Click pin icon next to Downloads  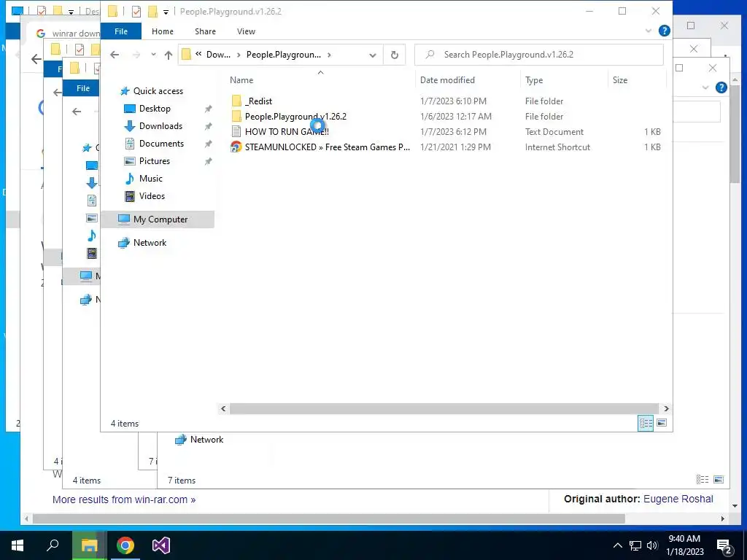[208, 127]
